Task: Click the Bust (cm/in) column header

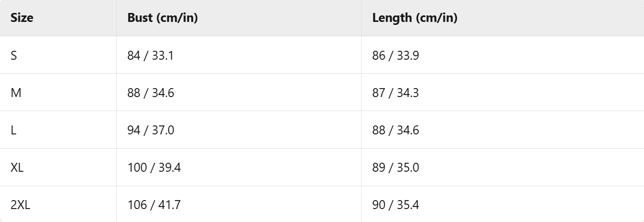Action: pos(164,18)
